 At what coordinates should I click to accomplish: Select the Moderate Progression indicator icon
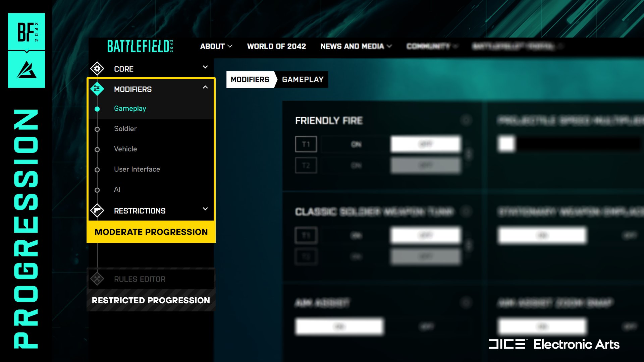(x=151, y=232)
